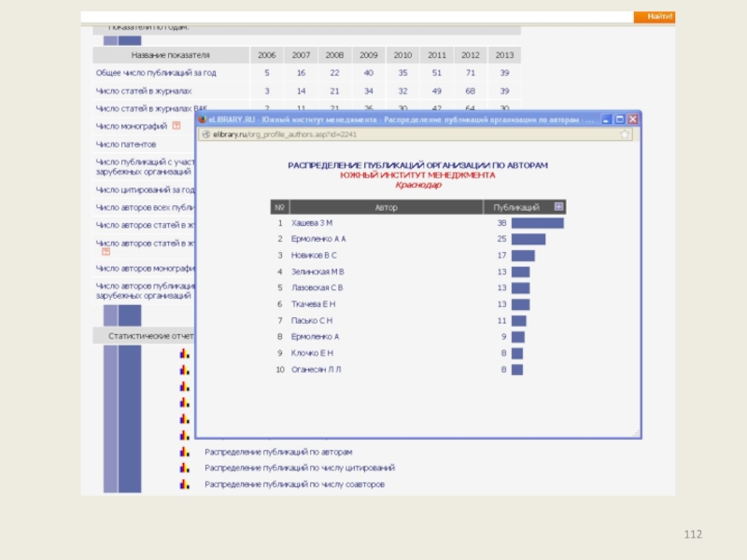Click author Оганесян Л Л in the table
Image resolution: width=747 pixels, height=560 pixels.
coord(316,370)
